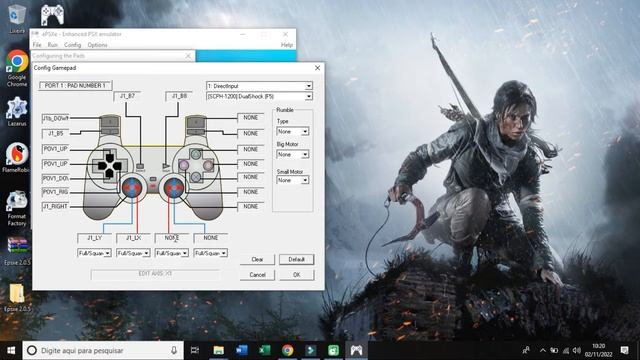Open Chrome from the taskbar
Image resolution: width=640 pixels, height=360 pixels.
[x=287, y=350]
